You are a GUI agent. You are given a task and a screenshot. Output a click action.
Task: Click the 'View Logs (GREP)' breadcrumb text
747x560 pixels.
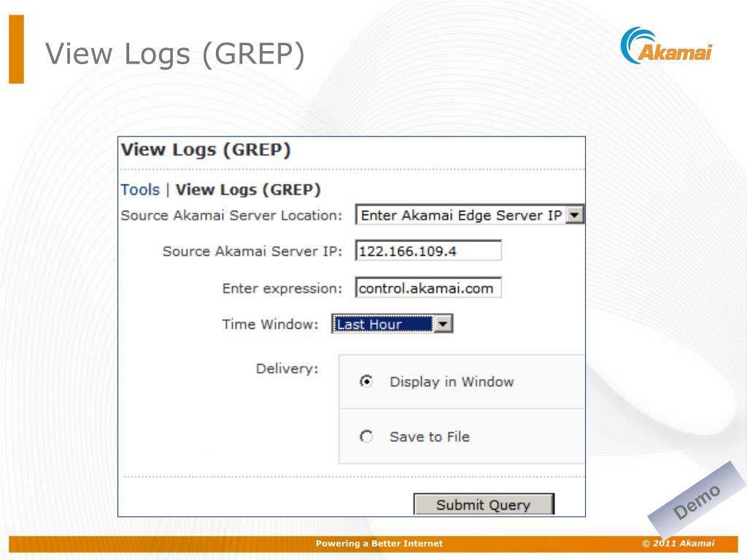(248, 190)
